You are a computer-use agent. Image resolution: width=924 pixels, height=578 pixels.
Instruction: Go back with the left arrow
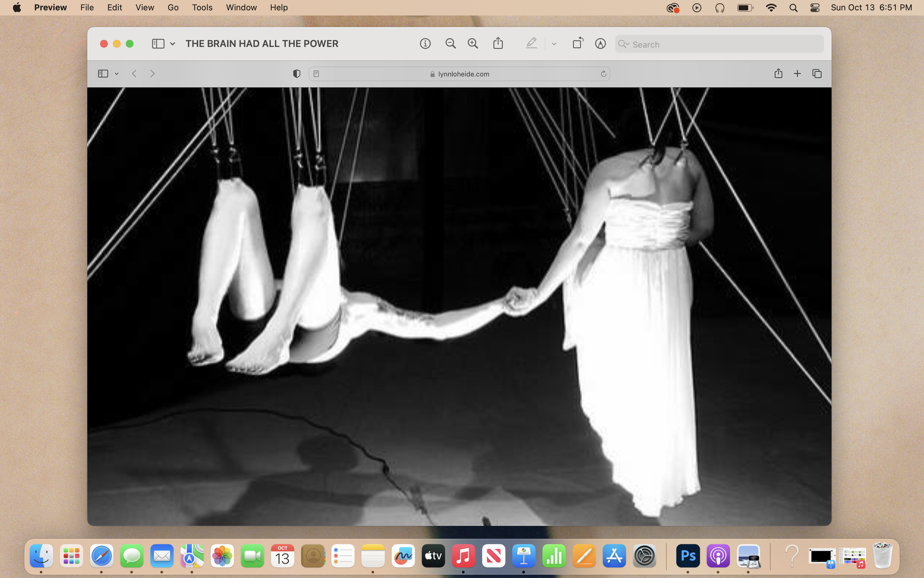pyautogui.click(x=134, y=73)
